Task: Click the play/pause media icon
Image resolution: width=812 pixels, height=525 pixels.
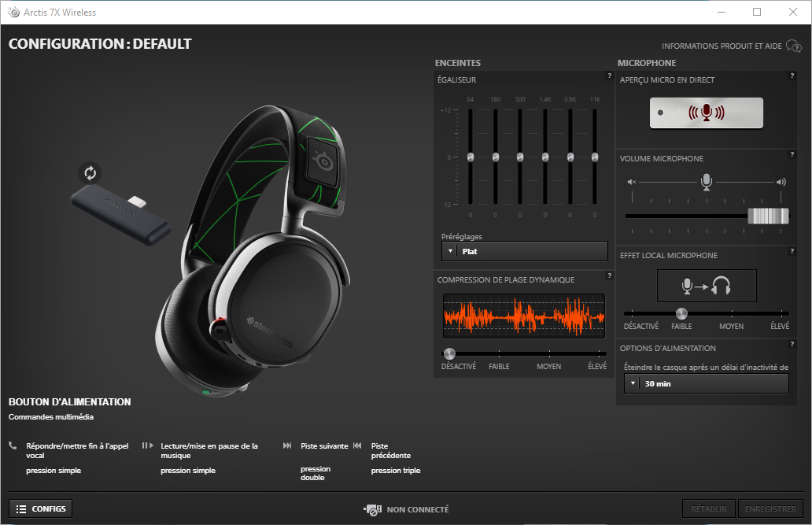Action: pos(148,446)
